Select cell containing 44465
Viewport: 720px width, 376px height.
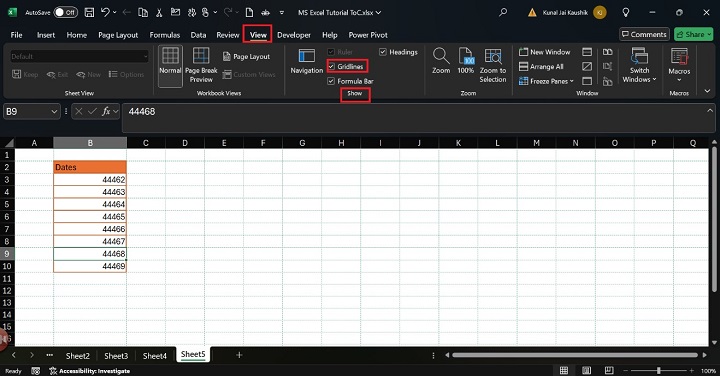point(90,217)
